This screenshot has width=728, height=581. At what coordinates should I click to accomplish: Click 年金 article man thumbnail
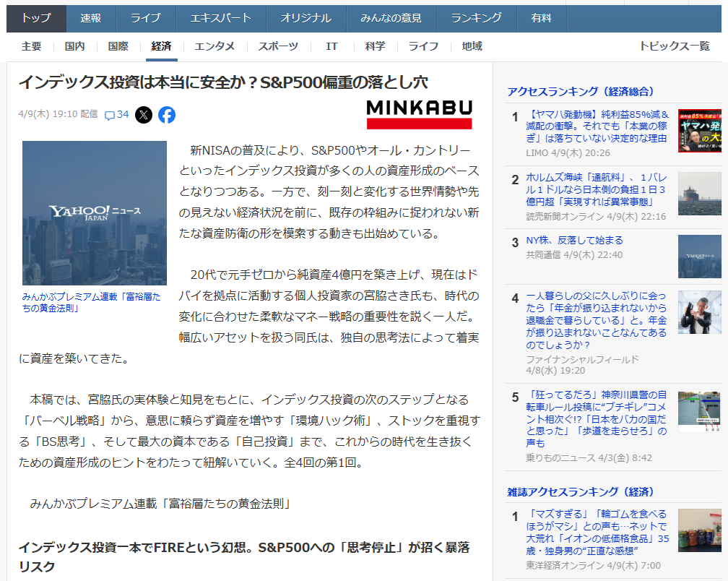[700, 312]
